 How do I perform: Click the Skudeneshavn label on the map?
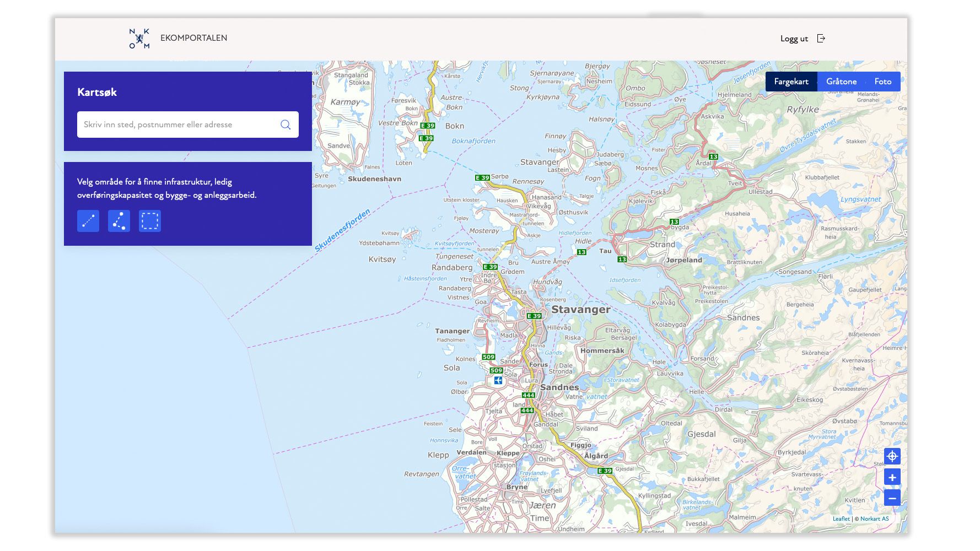pyautogui.click(x=374, y=179)
